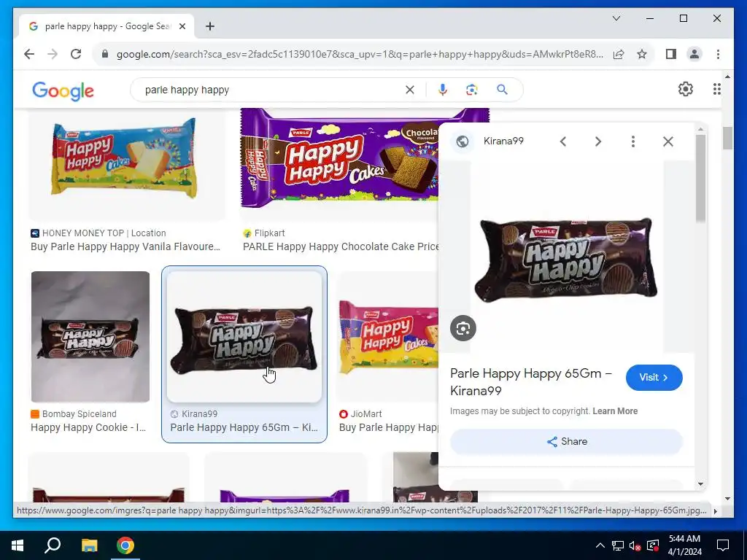Show the previous image in preview panel

tap(563, 141)
